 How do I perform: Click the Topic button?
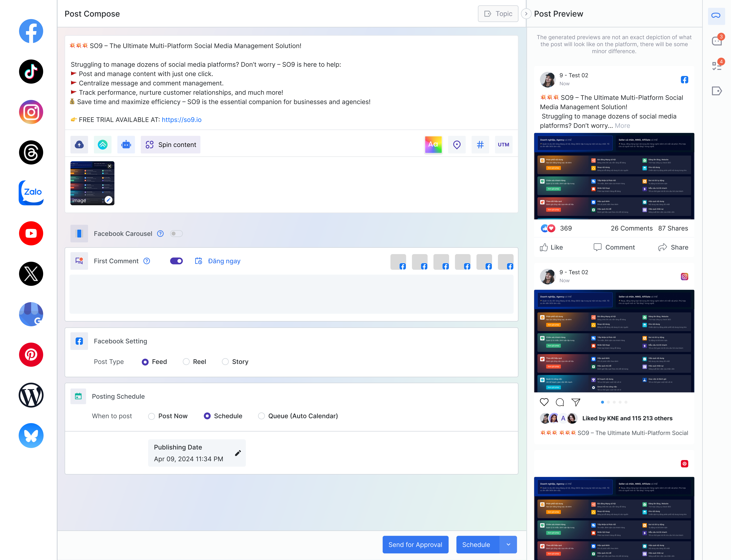pos(498,14)
